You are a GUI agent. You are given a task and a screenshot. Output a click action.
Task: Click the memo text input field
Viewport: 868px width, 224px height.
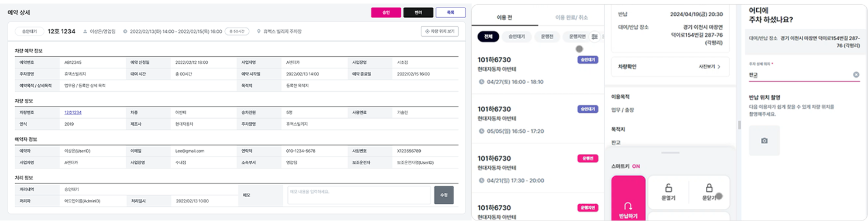pyautogui.click(x=359, y=195)
